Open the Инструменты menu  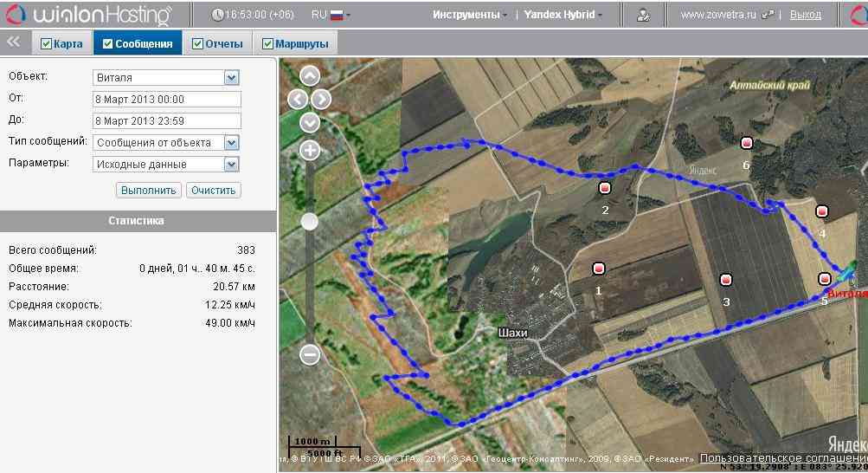[470, 15]
